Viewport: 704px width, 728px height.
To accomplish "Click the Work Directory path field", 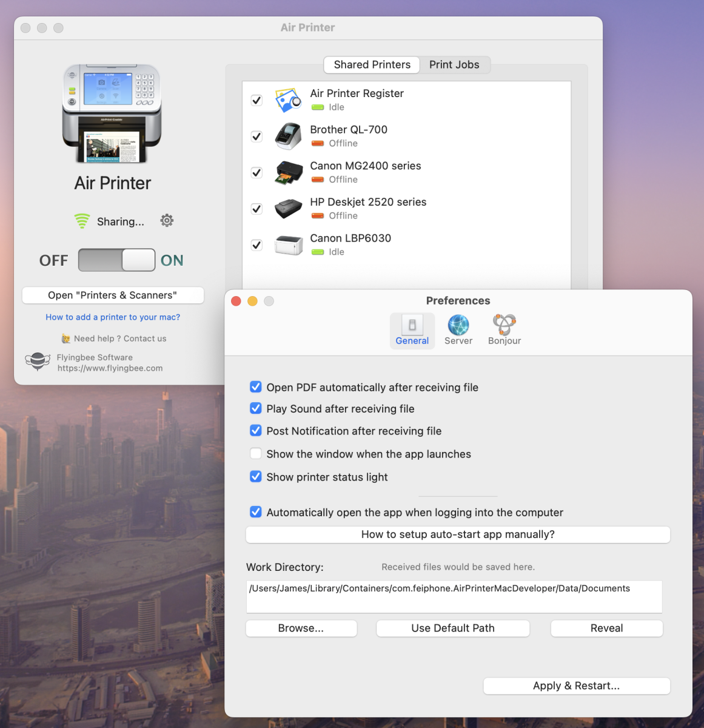I will tap(454, 596).
